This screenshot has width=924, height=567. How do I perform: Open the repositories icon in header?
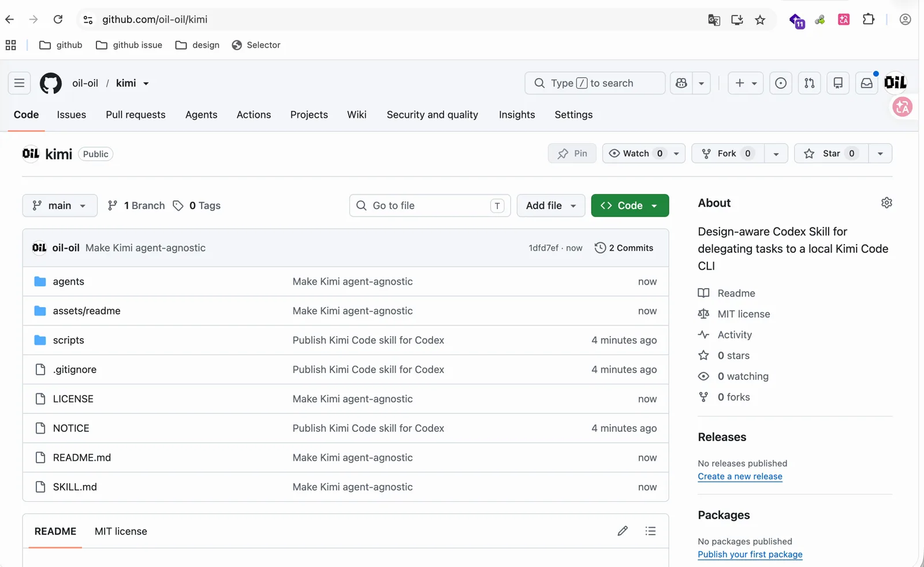point(838,83)
